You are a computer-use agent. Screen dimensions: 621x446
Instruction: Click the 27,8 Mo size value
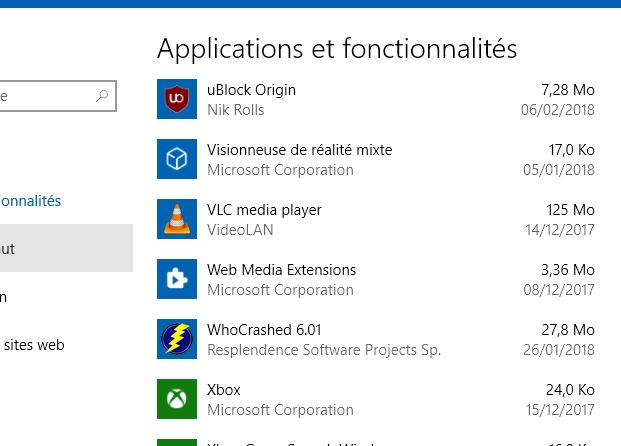click(x=568, y=330)
